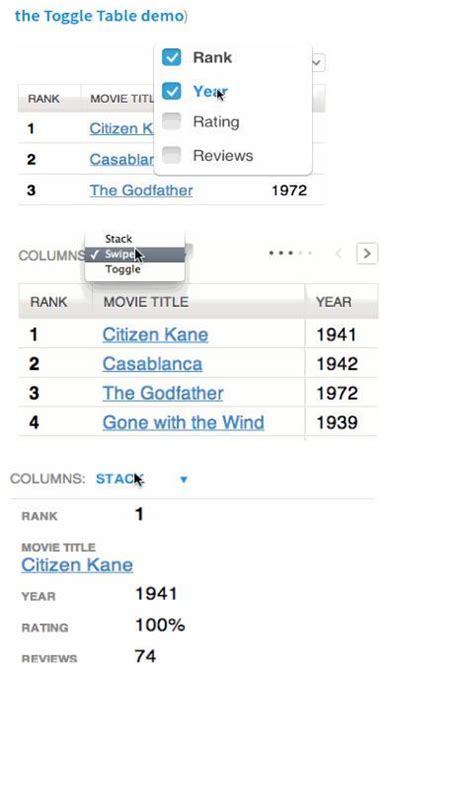The width and height of the screenshot is (474, 812).
Task: Open Gone with the Wind link
Action: pyautogui.click(x=183, y=423)
